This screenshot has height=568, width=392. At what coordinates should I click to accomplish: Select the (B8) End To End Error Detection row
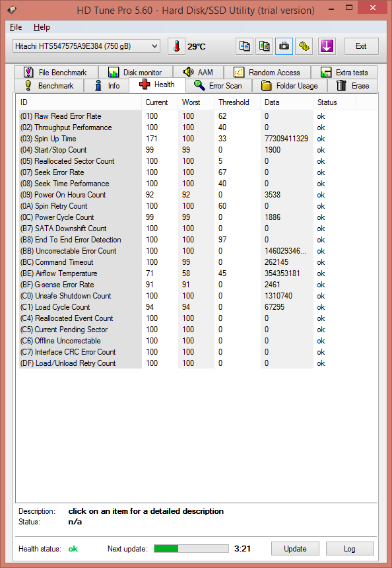tap(187, 240)
